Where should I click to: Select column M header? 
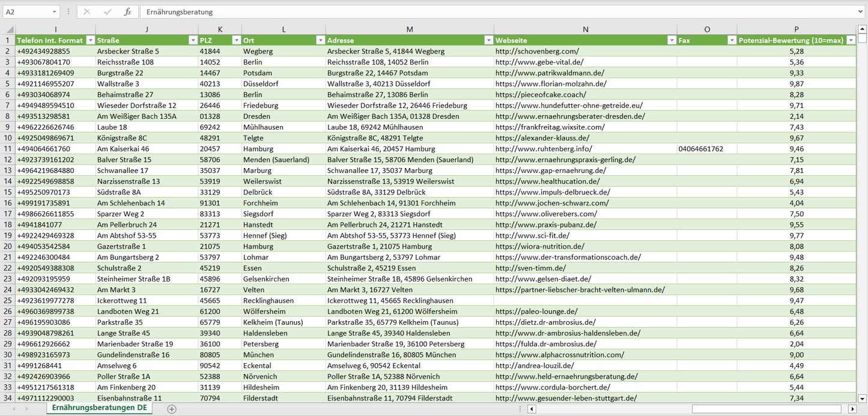410,29
